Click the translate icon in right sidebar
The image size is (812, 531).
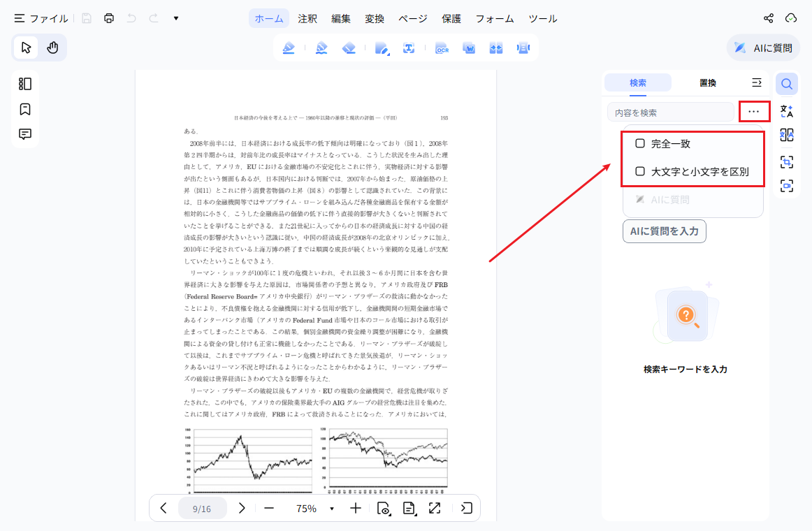[787, 111]
